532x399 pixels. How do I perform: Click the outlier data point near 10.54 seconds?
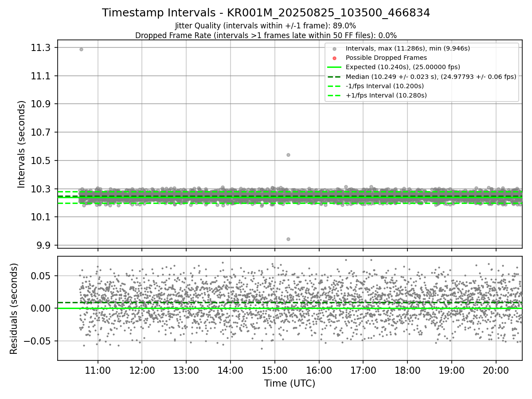pos(288,155)
